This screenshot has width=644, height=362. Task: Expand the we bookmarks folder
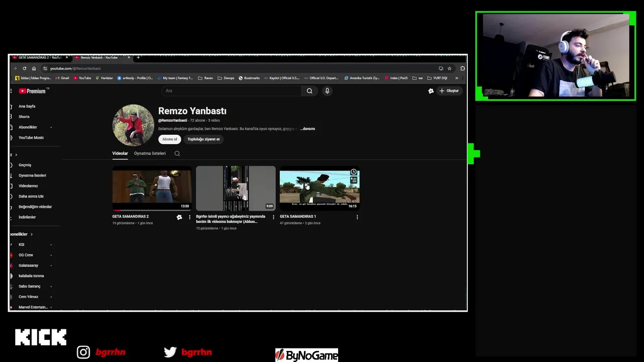[x=417, y=78]
